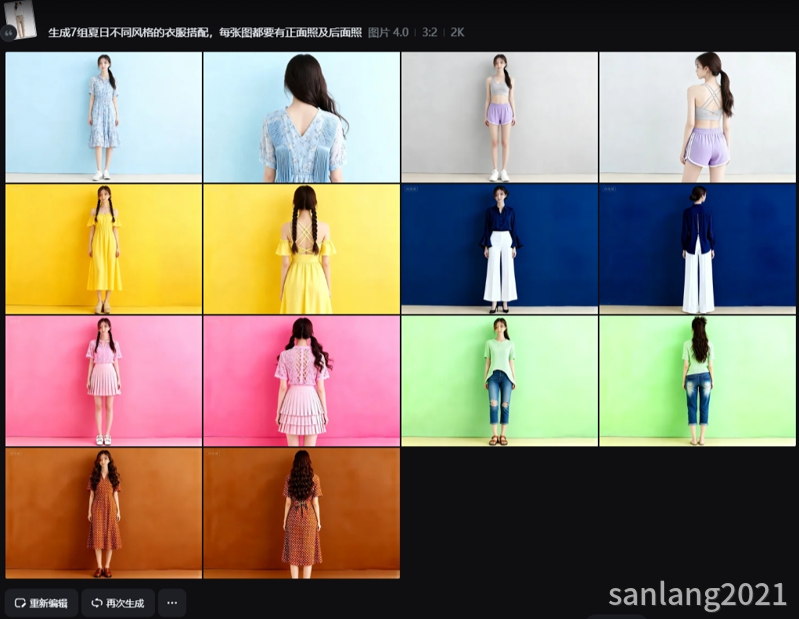This screenshot has height=619, width=799.
Task: Open the yellow dress back view with braids
Action: pyautogui.click(x=301, y=249)
